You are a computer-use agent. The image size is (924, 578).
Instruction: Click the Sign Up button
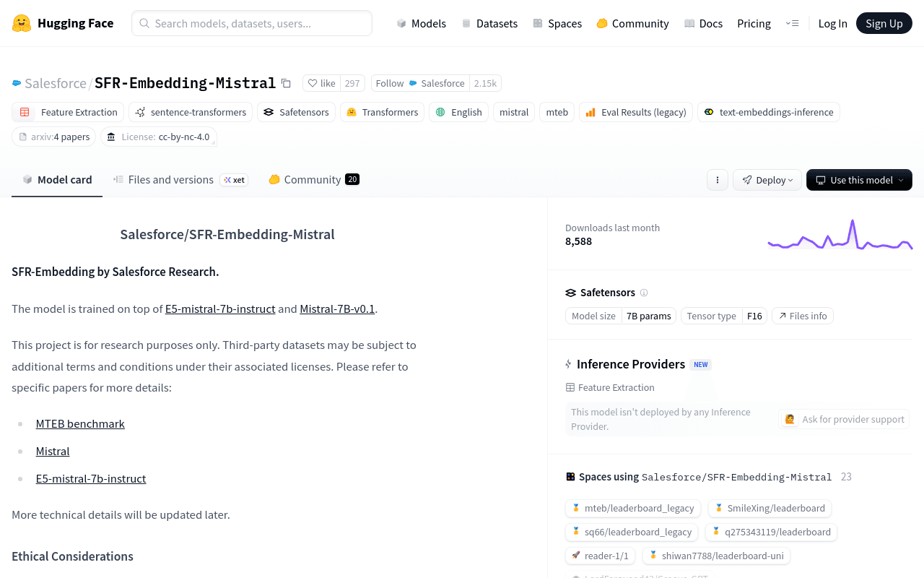[884, 23]
